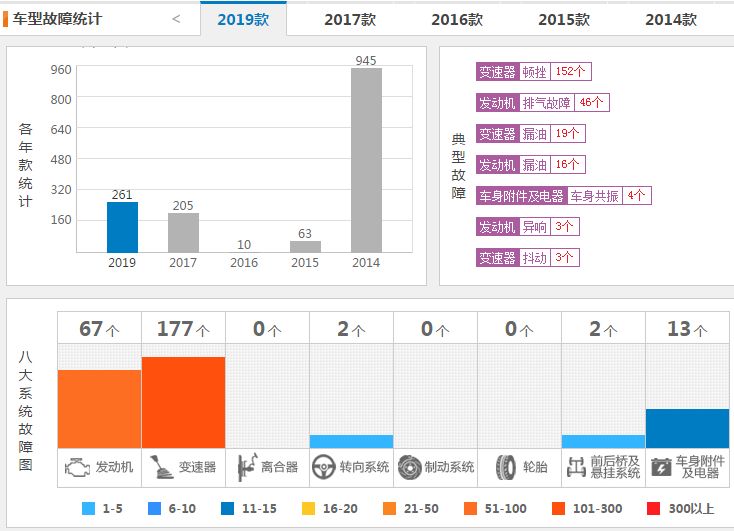This screenshot has width=734, height=531.
Task: Click the steering wheel (转向系统) icon
Action: (x=323, y=466)
